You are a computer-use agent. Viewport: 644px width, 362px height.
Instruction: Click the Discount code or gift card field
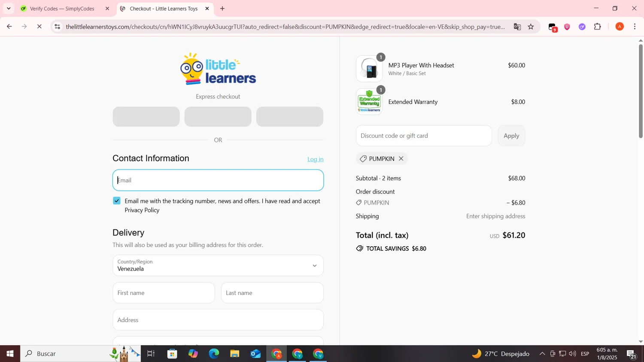[x=424, y=136]
